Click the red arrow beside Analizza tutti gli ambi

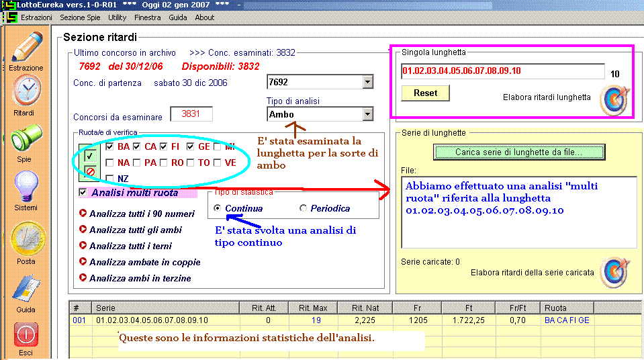(83, 229)
